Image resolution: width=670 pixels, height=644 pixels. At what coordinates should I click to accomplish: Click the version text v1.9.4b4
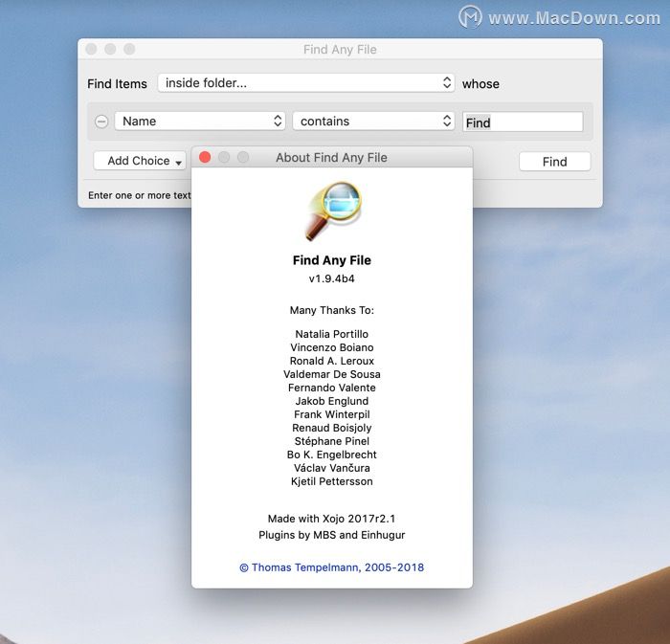pos(331,278)
